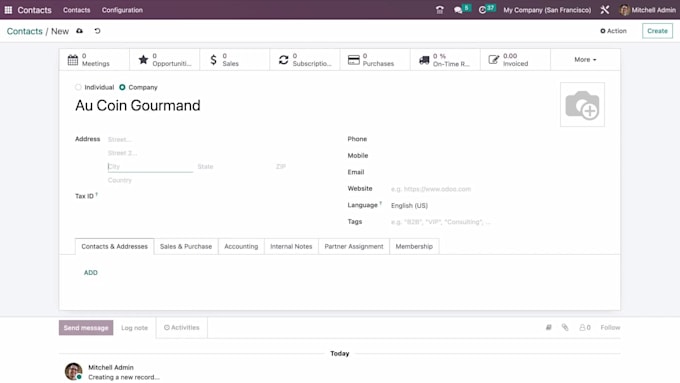Open the Opportunities star stat button

pyautogui.click(x=165, y=59)
